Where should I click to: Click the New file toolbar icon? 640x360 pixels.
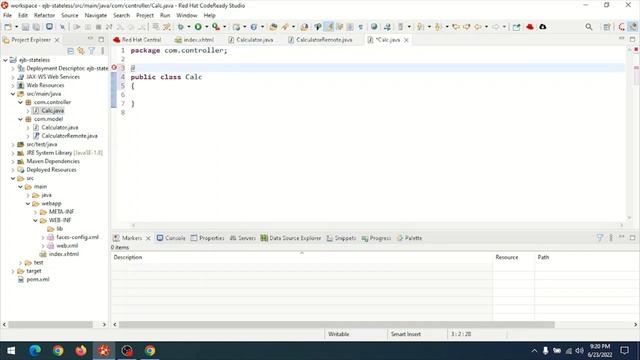8,27
